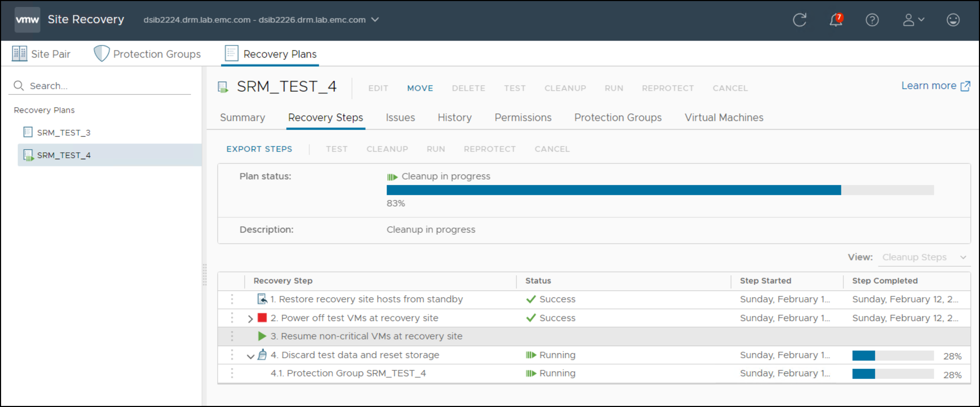This screenshot has width=980, height=407.
Task: Open the Virtual Machines tab
Action: (724, 118)
